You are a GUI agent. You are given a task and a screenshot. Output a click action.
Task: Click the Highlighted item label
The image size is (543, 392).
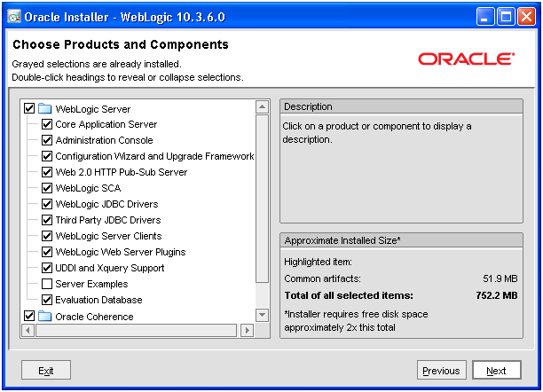pyautogui.click(x=318, y=263)
